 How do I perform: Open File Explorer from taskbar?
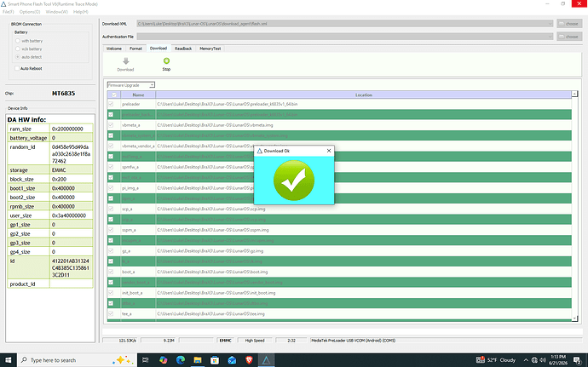point(198,360)
